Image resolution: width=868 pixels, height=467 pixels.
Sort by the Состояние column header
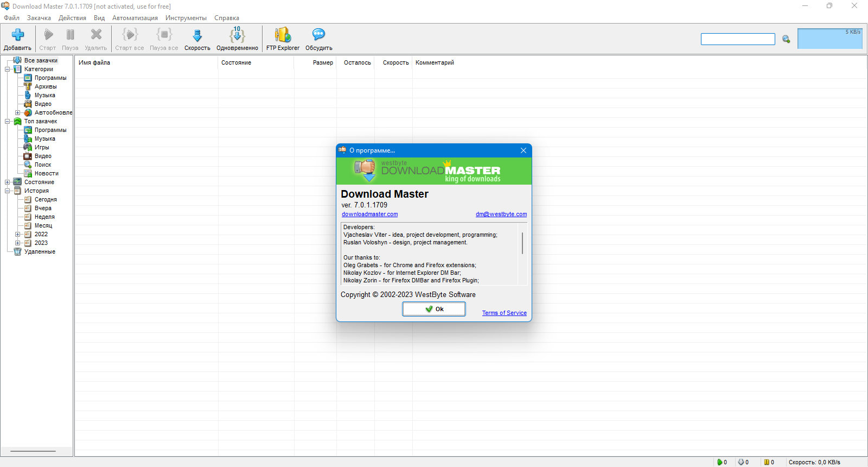[x=256, y=62]
